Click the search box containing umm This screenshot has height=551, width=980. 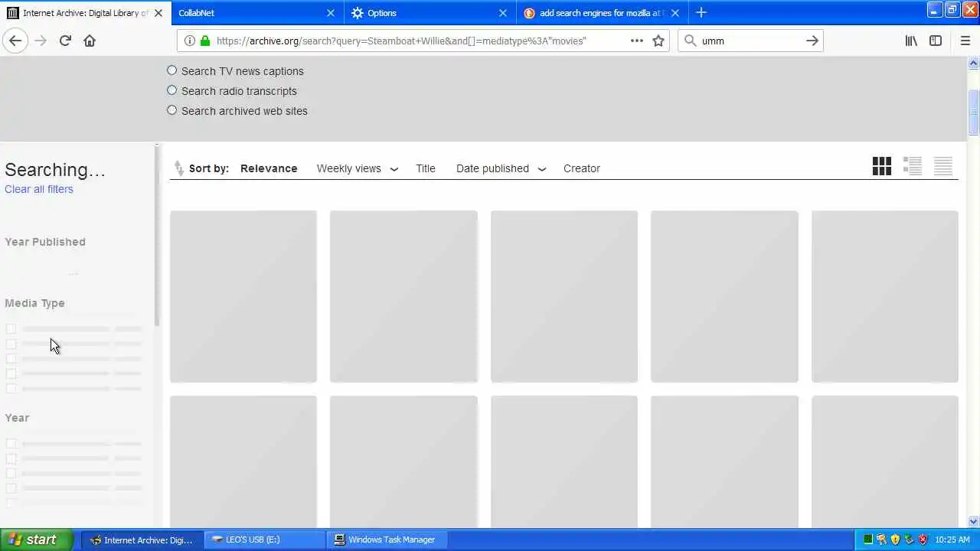click(750, 41)
